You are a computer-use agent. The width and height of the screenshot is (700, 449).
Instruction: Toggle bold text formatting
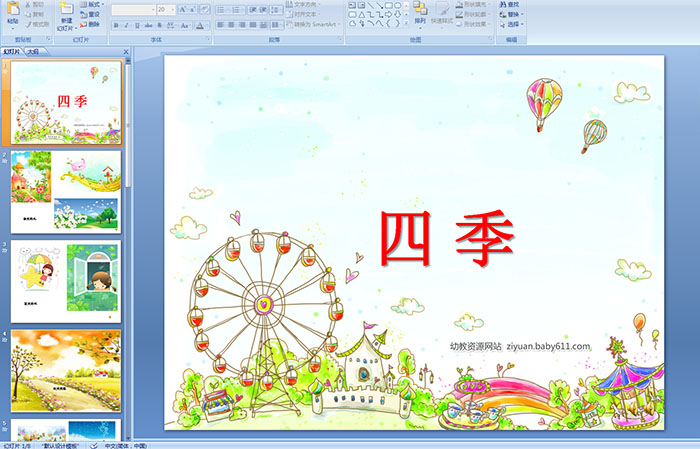pos(114,24)
